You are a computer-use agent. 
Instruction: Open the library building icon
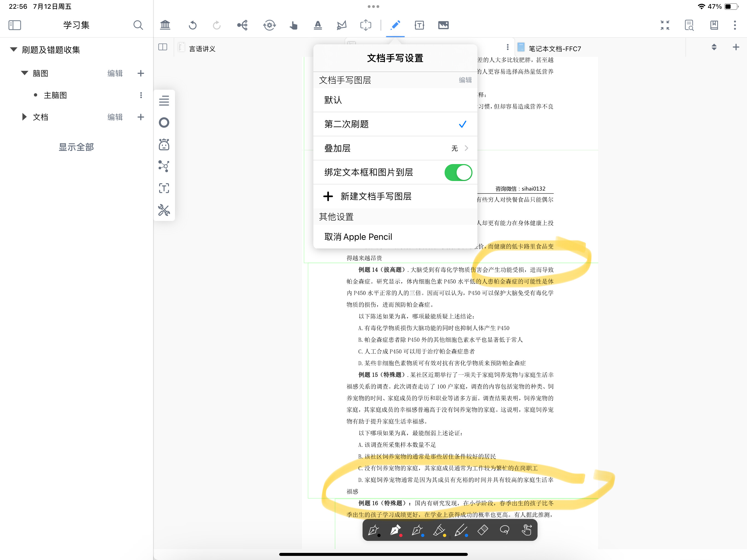coord(165,25)
